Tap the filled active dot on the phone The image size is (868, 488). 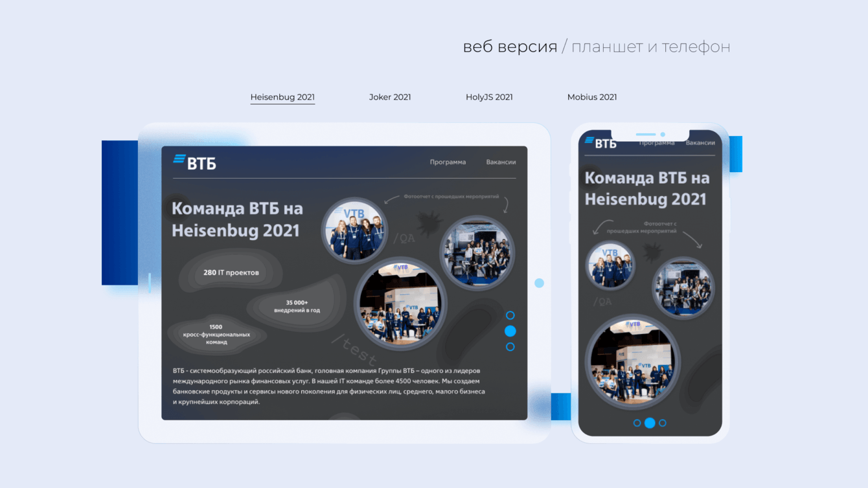click(650, 423)
